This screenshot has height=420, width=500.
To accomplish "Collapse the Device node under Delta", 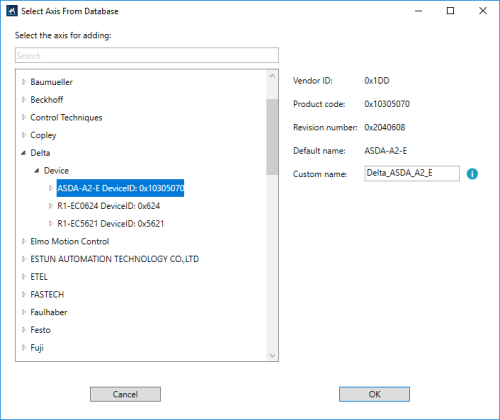I will [37, 171].
